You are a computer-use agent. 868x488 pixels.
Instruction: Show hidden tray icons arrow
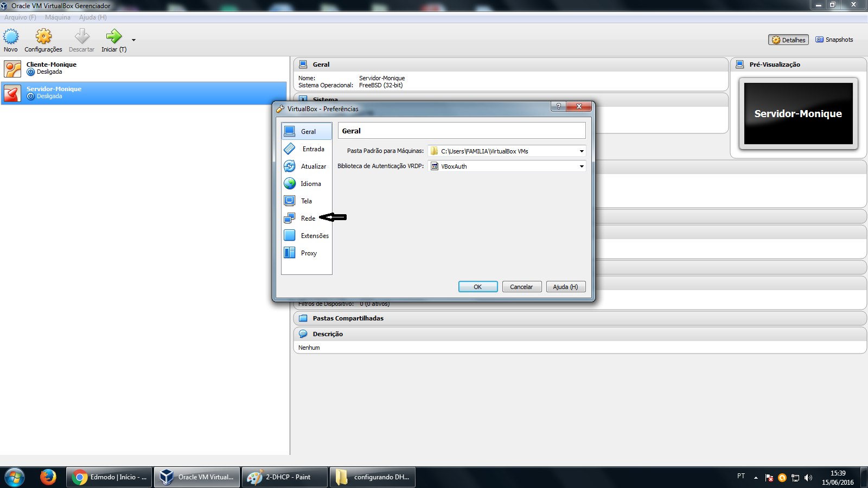click(x=756, y=478)
